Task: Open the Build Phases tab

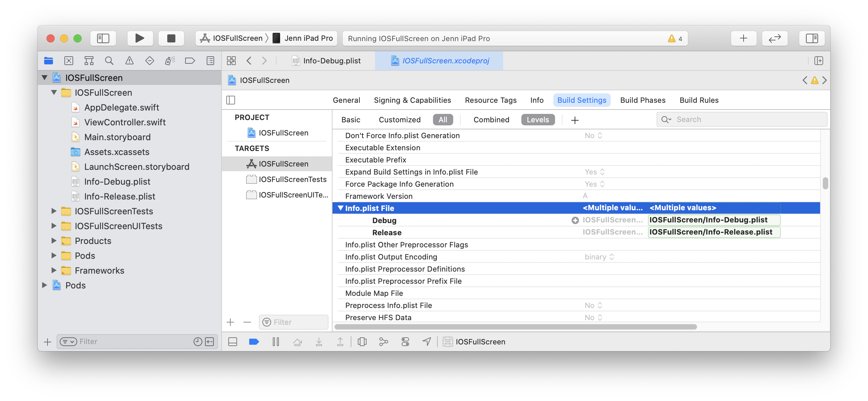Action: coord(642,100)
